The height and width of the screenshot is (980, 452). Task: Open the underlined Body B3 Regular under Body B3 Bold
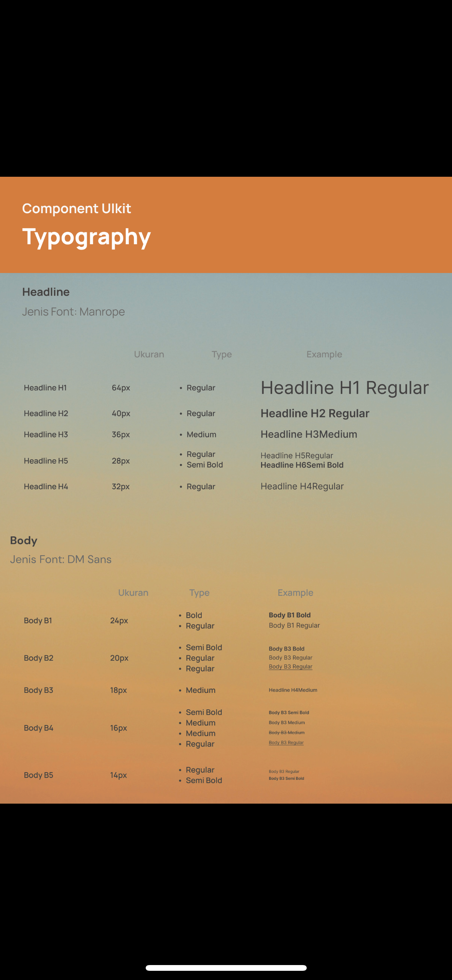[x=291, y=667]
